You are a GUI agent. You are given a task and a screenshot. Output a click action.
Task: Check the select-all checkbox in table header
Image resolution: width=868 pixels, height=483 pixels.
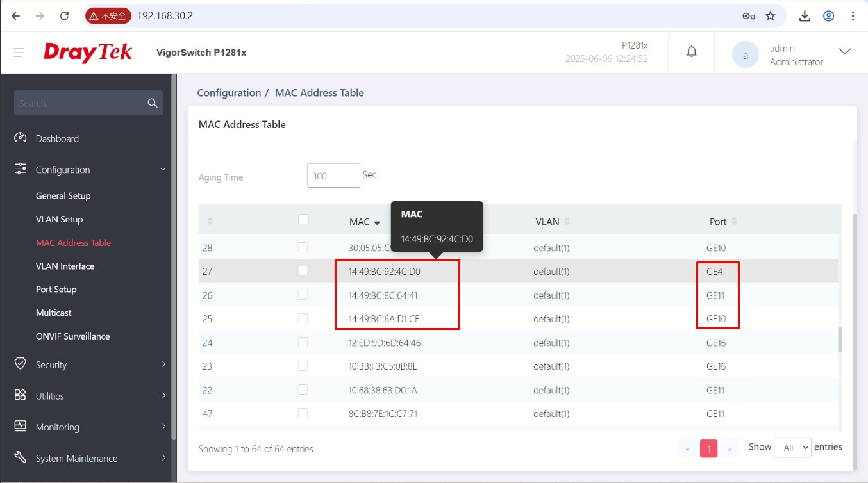coord(303,219)
